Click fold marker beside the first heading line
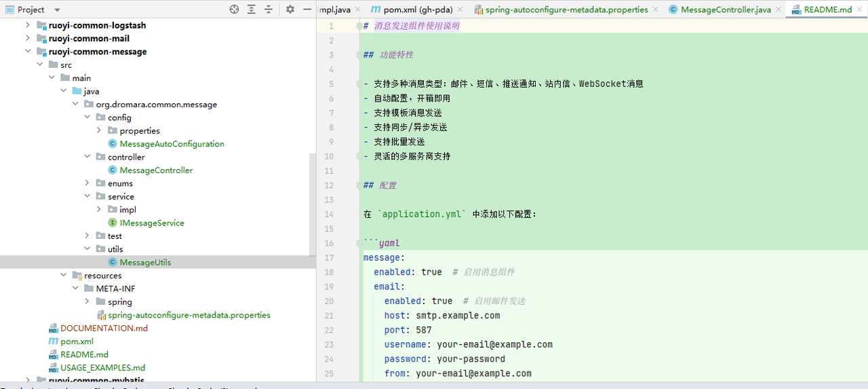 click(359, 26)
